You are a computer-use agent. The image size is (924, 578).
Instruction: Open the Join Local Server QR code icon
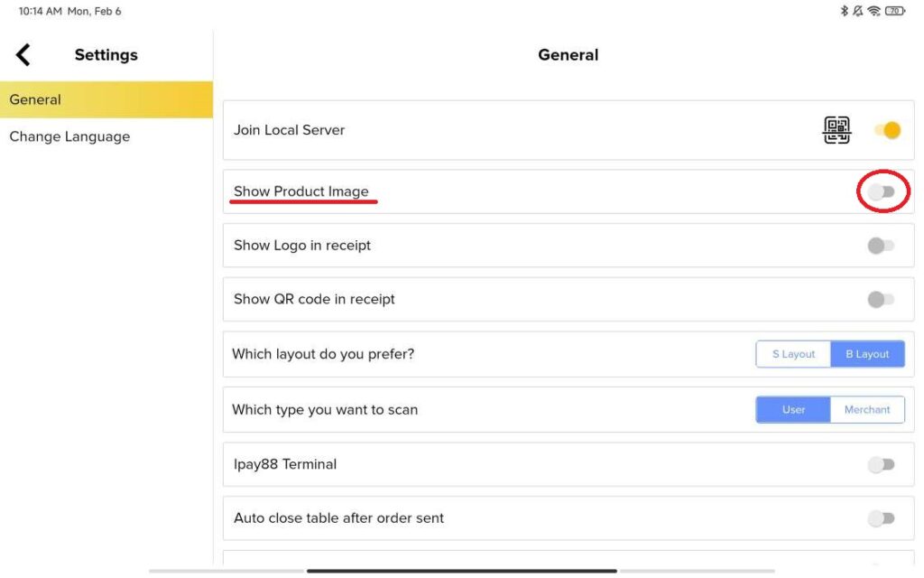click(x=836, y=131)
